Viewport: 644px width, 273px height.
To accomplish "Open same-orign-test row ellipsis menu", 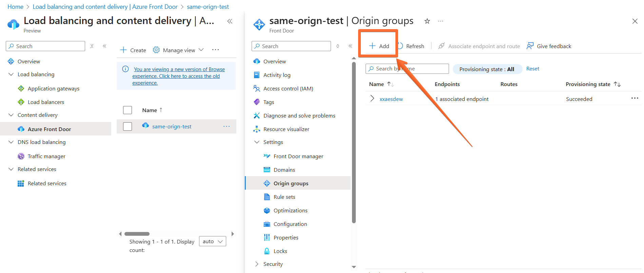I will pos(227,126).
